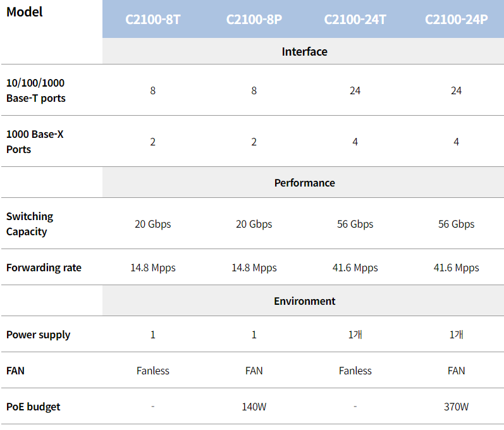This screenshot has height=430, width=504.
Task: Select the Switching Capacity row label
Action: point(30,224)
